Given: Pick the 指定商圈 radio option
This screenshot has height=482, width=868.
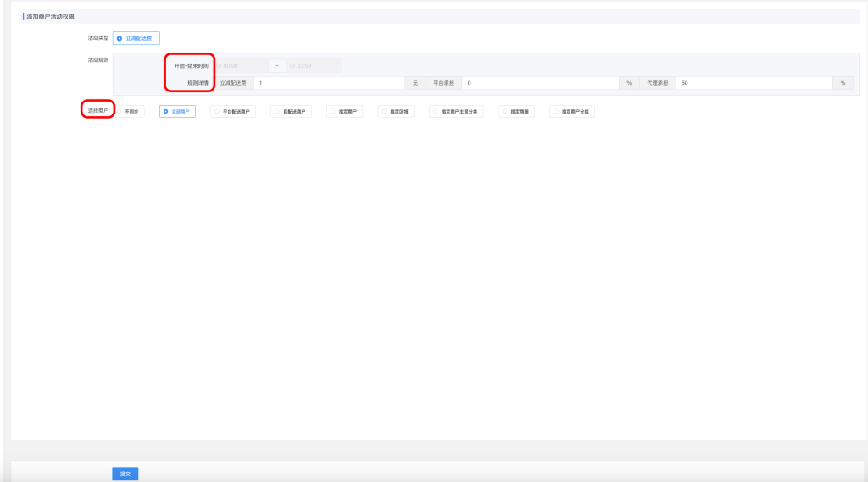Looking at the screenshot, I should [516, 111].
